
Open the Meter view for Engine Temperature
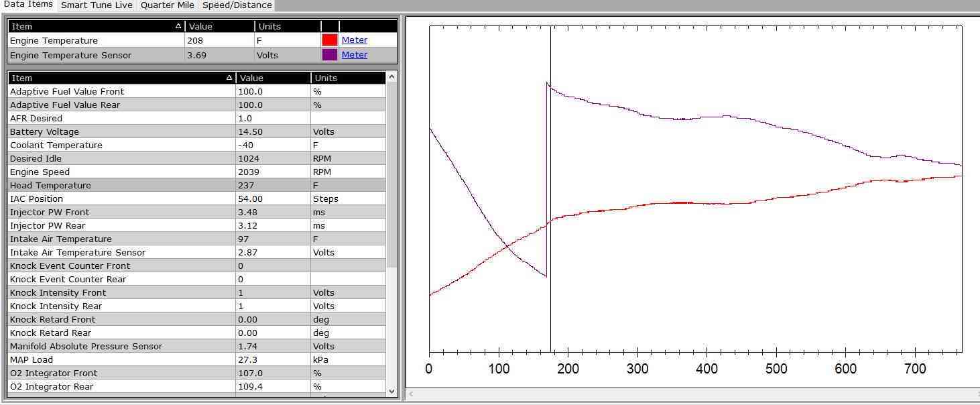[354, 40]
